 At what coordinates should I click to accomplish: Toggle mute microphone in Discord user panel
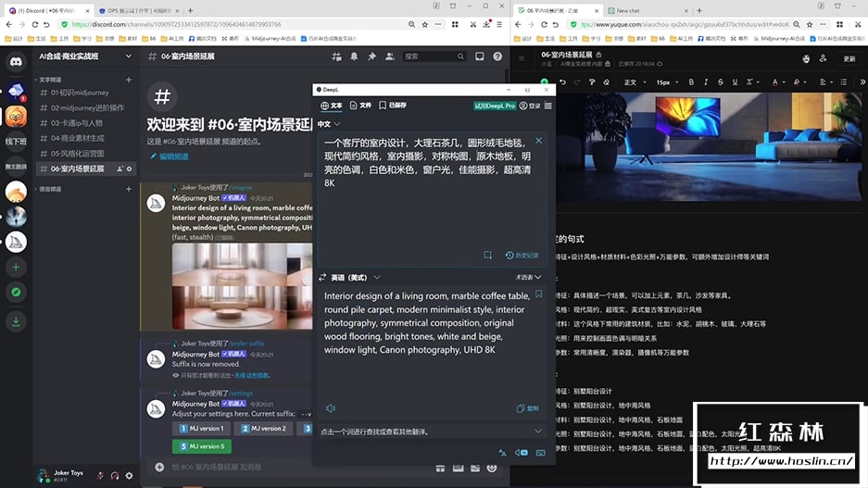[x=100, y=475]
